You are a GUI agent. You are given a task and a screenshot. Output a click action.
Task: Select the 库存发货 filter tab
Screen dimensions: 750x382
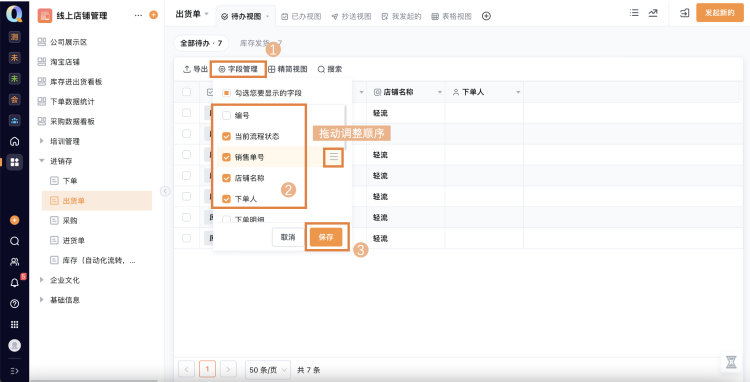coord(261,43)
